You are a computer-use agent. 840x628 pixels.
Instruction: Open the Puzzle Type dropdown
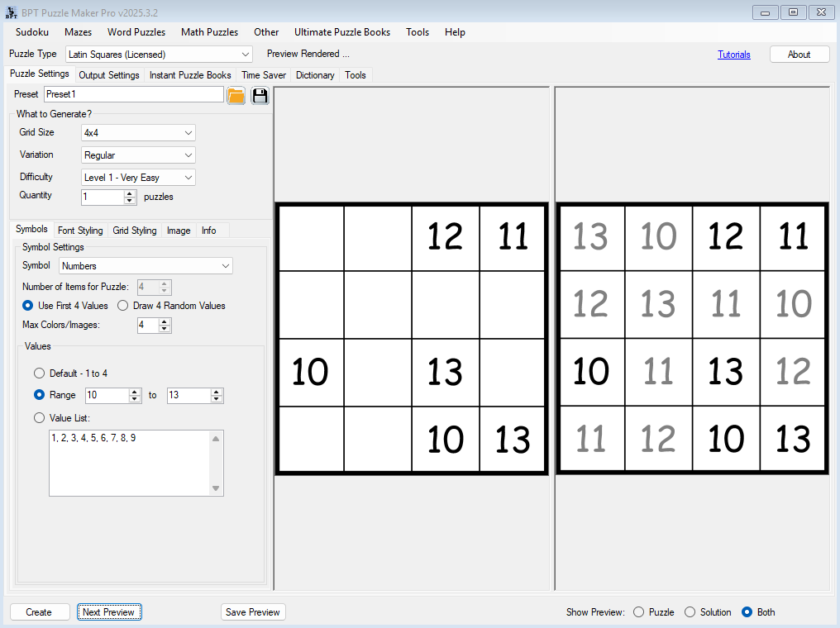tap(159, 55)
